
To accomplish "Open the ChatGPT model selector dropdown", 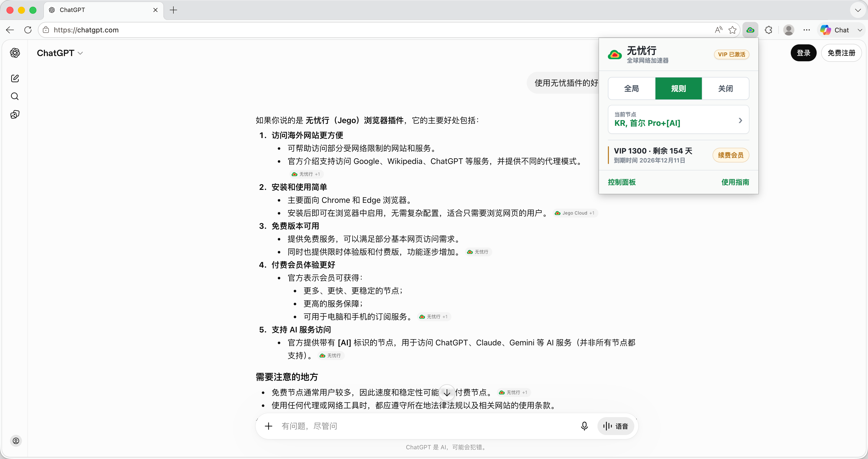I will click(x=60, y=53).
